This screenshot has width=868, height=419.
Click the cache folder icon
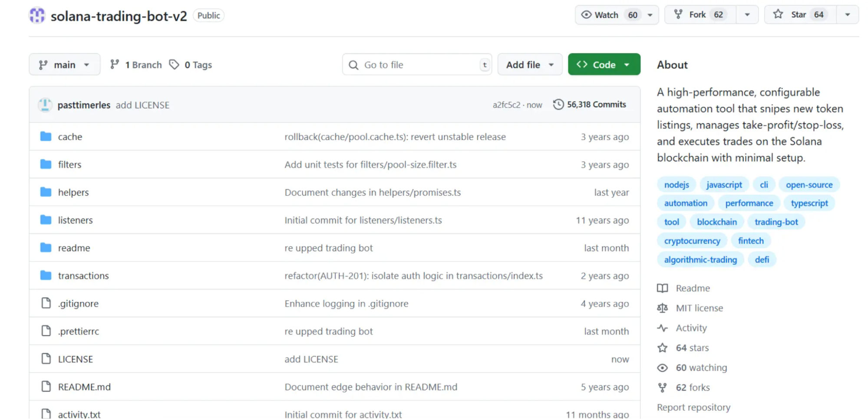(46, 137)
